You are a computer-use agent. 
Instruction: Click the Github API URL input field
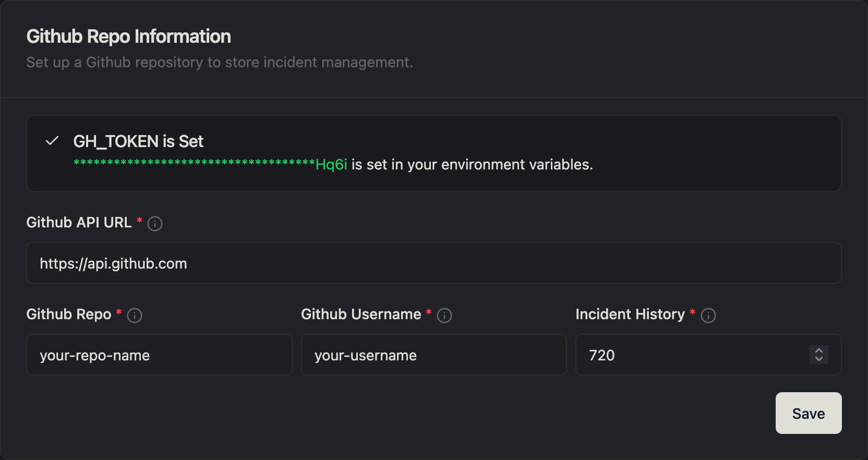tap(434, 263)
